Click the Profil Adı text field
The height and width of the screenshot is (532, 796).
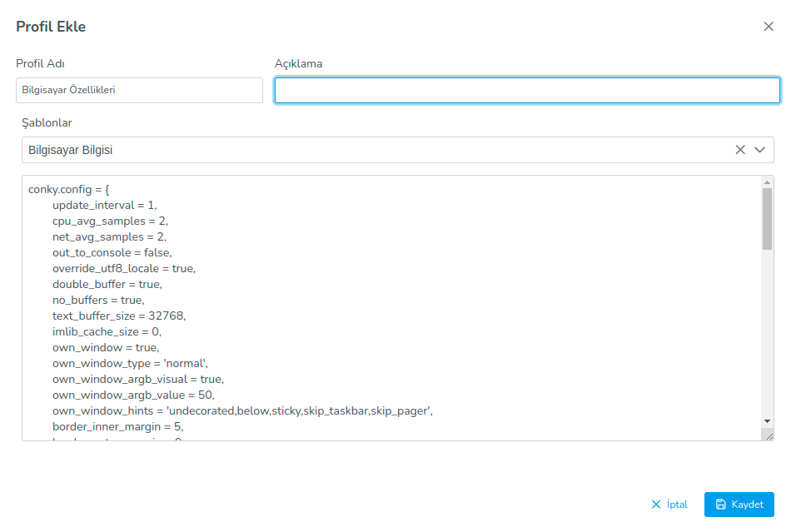(x=139, y=90)
